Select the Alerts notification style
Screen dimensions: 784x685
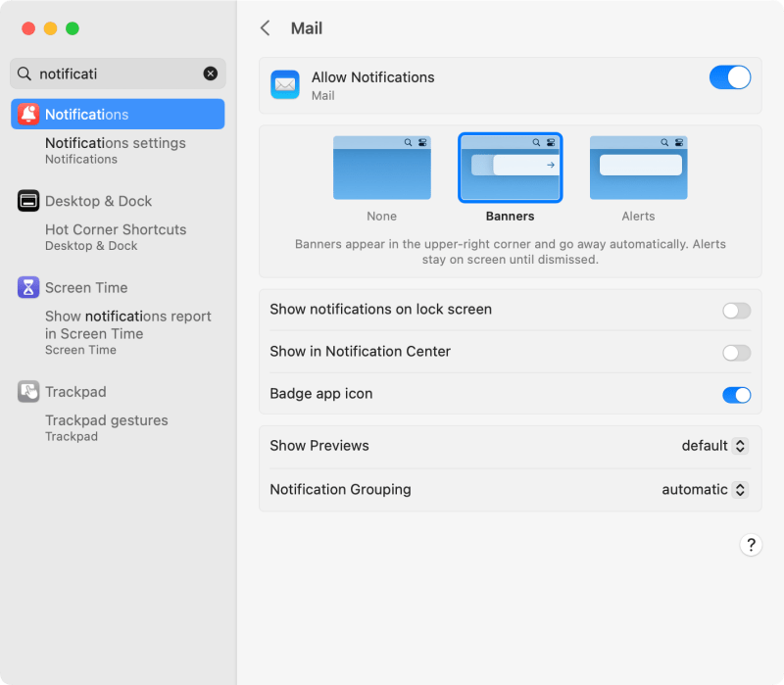pos(638,169)
